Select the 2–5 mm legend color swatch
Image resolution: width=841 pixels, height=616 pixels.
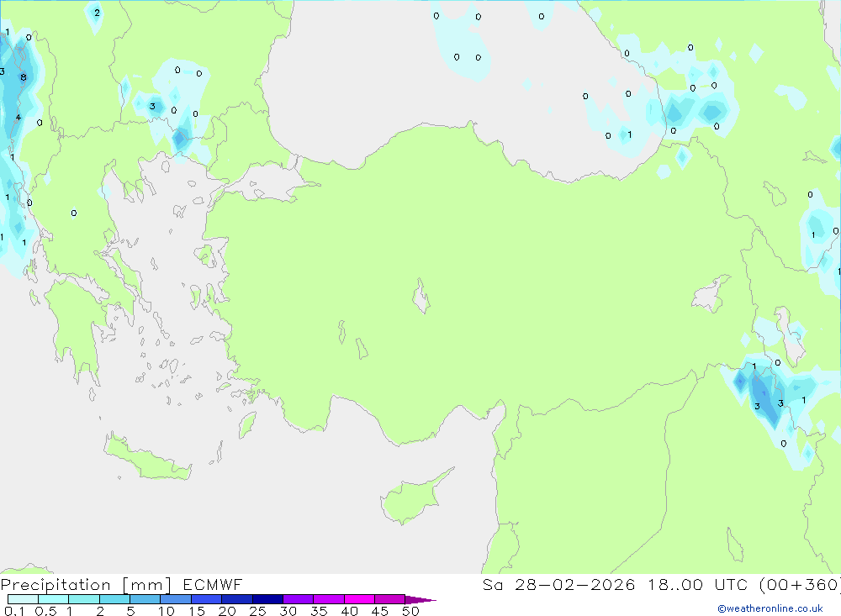coord(114,599)
